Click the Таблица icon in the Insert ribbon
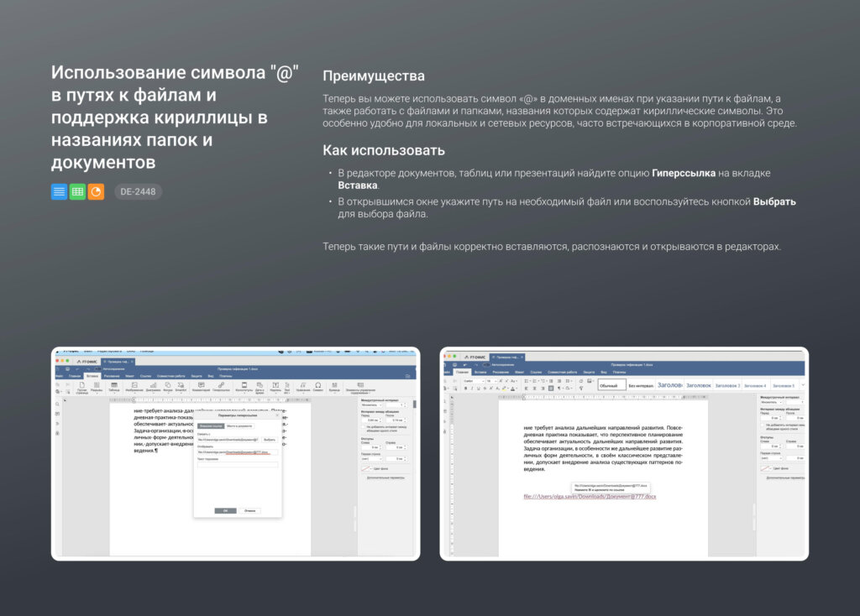Image resolution: width=860 pixels, height=616 pixels. click(113, 386)
